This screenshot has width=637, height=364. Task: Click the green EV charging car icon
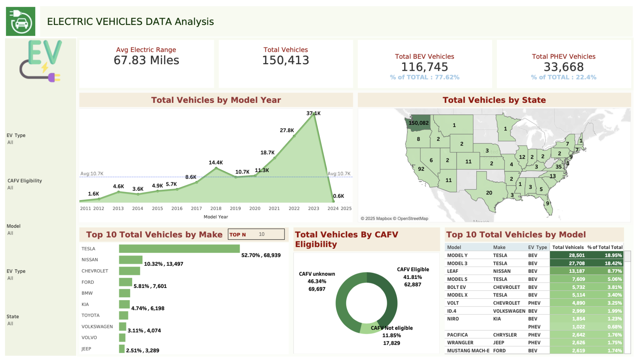[21, 21]
